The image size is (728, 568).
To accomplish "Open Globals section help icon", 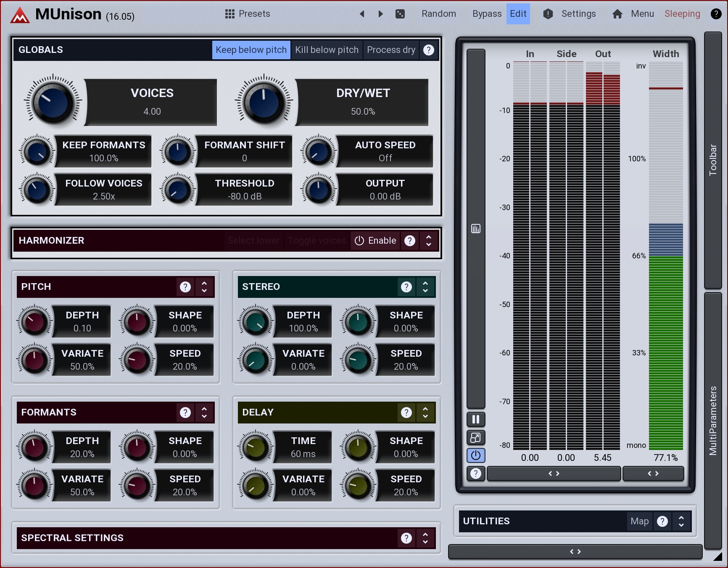I will pyautogui.click(x=428, y=50).
